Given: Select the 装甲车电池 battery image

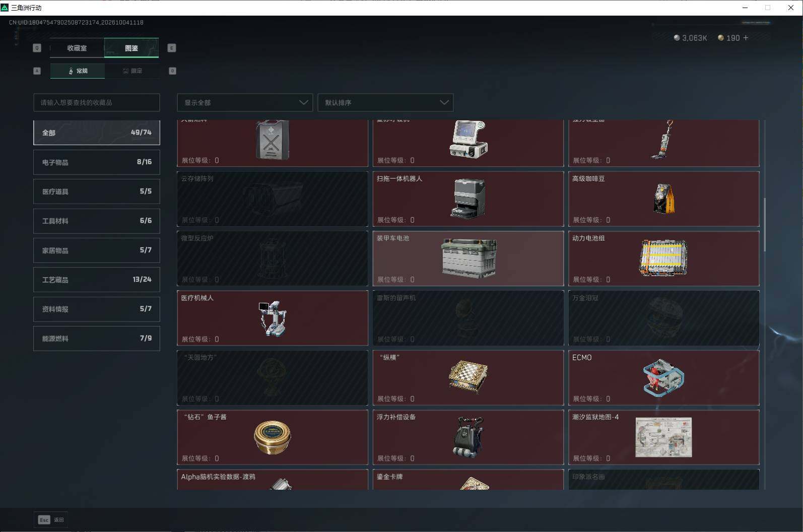Looking at the screenshot, I should click(469, 258).
